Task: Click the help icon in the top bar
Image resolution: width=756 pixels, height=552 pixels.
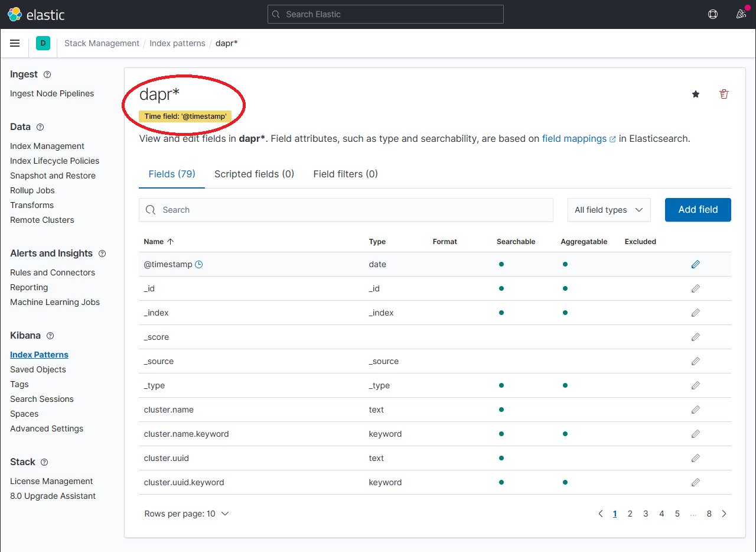Action: coord(713,14)
